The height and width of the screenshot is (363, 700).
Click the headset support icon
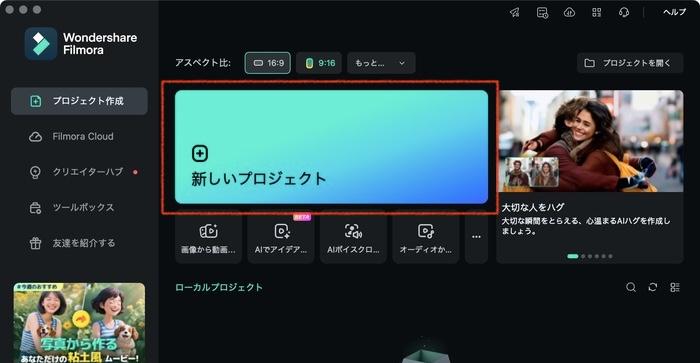click(x=624, y=13)
